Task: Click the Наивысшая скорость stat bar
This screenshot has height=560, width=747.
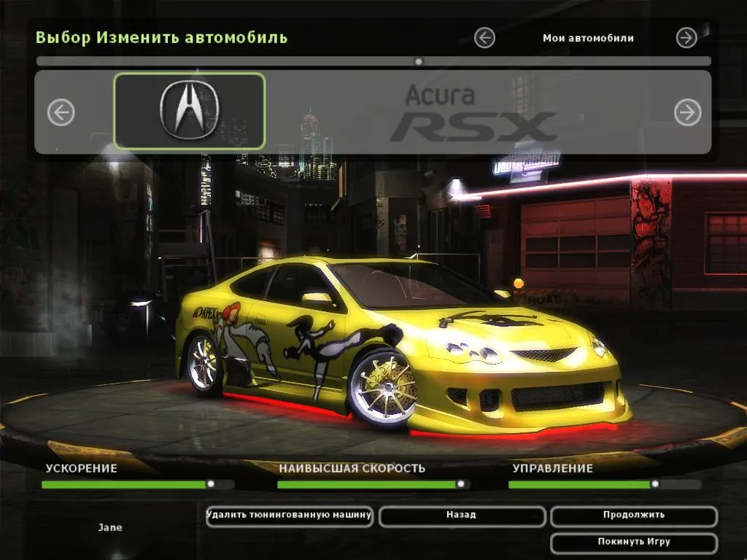Action: pyautogui.click(x=373, y=484)
